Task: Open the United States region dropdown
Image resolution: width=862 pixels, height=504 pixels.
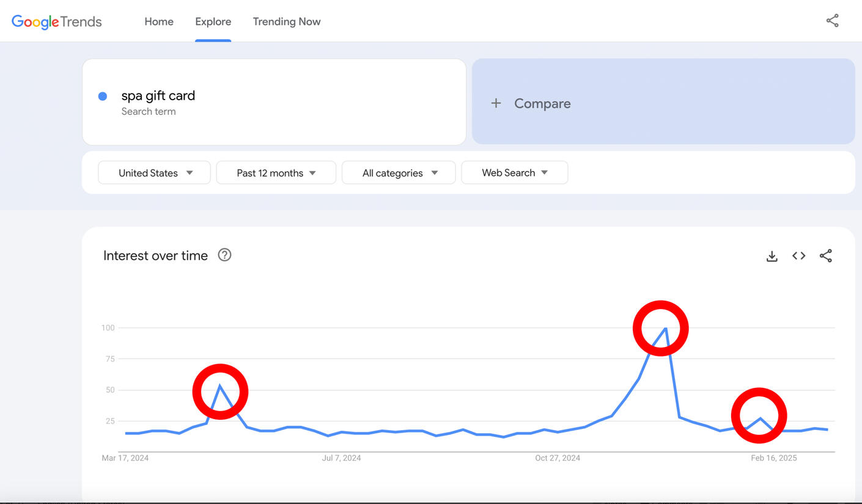Action: (154, 173)
